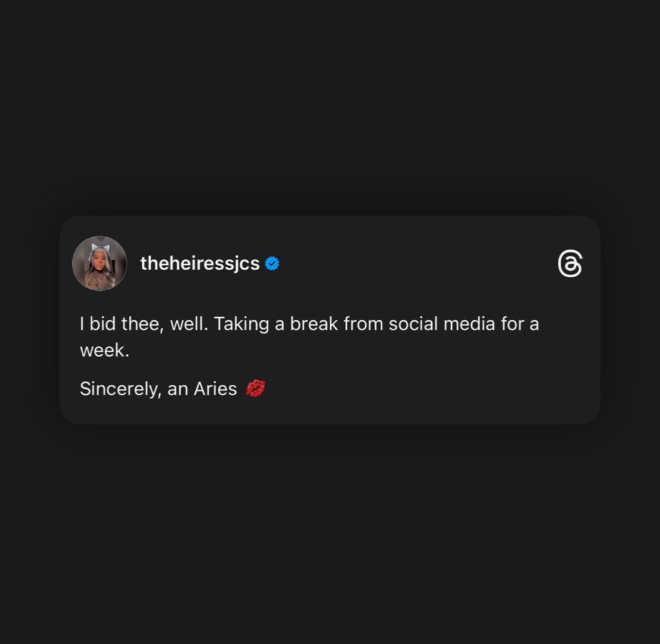This screenshot has width=660, height=644.
Task: Click the word "bid" in the post
Action: tap(102, 324)
